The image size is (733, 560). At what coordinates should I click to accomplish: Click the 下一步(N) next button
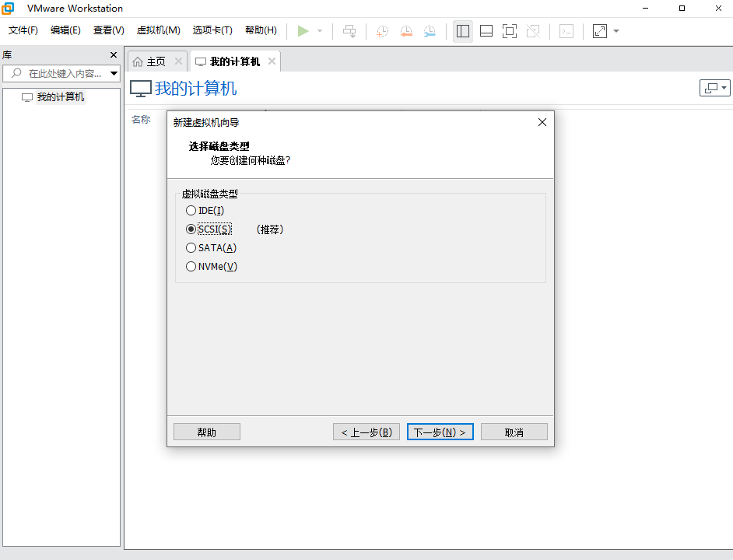point(440,432)
